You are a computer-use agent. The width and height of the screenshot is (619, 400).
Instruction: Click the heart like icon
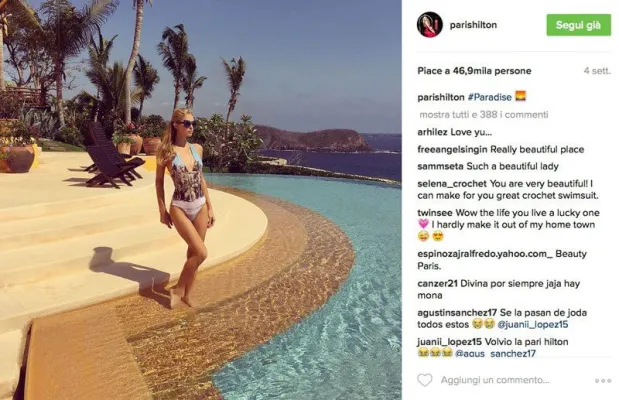click(x=425, y=380)
